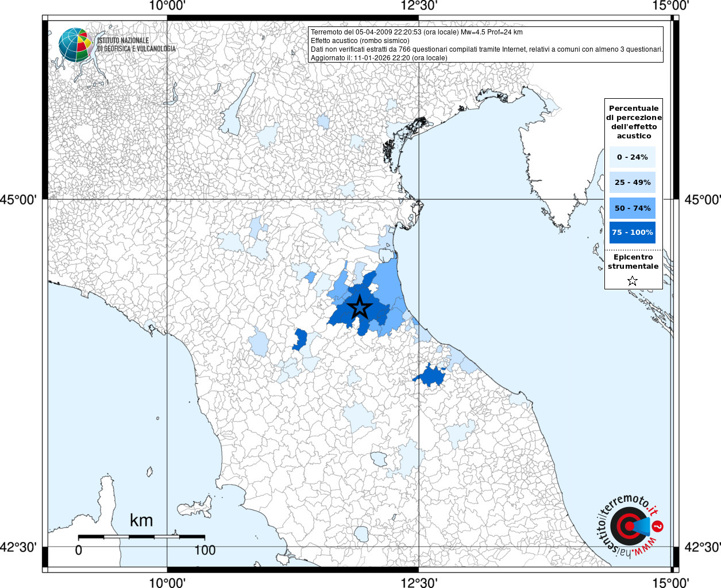Select the 50 - 74% legend swatch
Viewport: 721px width, 588px height.
point(633,208)
